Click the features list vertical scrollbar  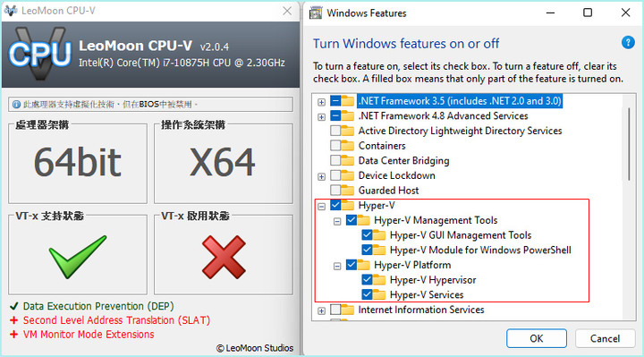(x=629, y=144)
